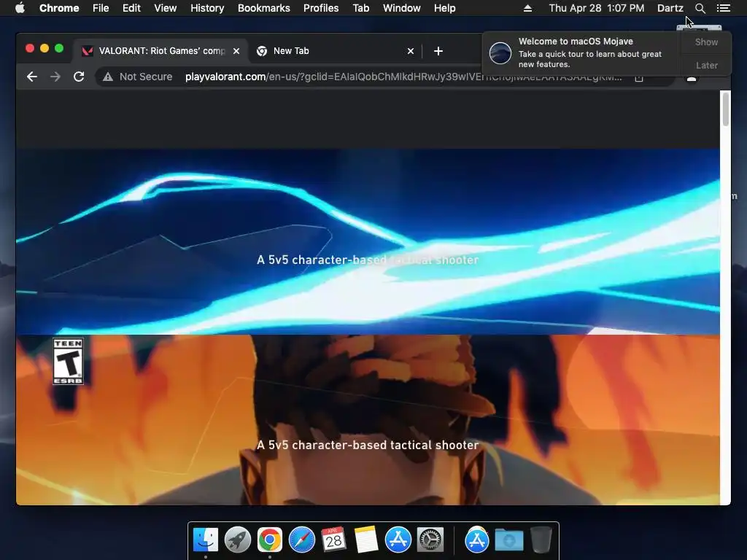
Task: Open the Chrome application menu
Action: [x=59, y=8]
